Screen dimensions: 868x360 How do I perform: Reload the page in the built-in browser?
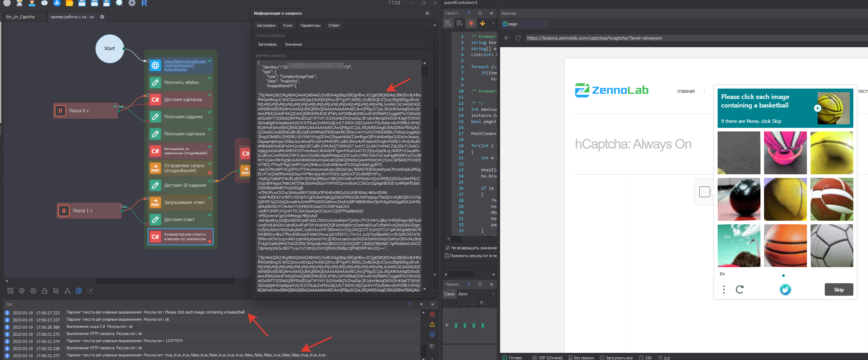[518, 38]
